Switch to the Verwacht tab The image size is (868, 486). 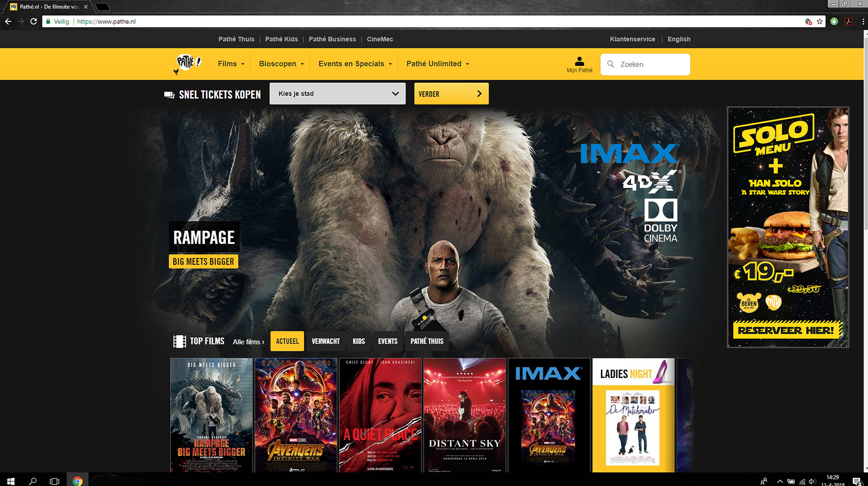pos(325,341)
